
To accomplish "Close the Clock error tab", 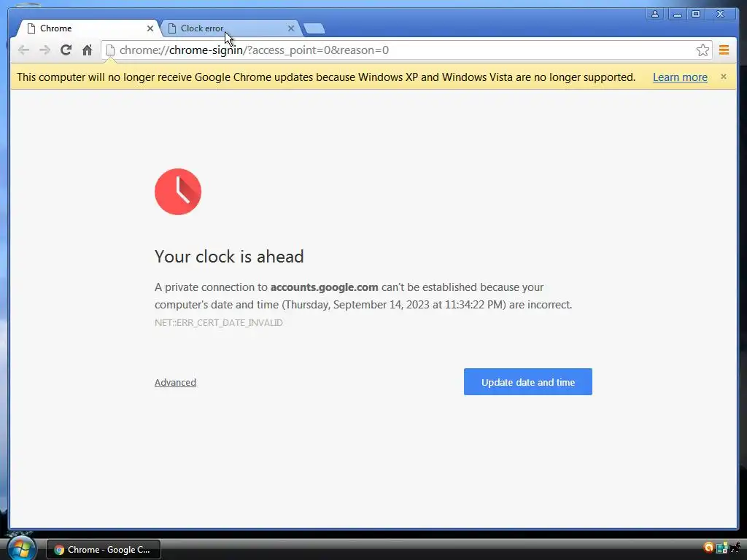I will coord(290,28).
